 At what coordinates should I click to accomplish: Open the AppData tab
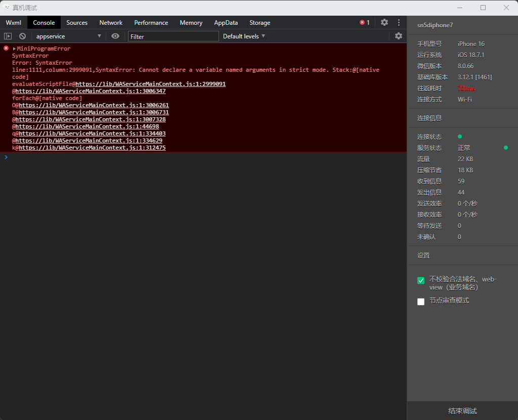click(226, 22)
